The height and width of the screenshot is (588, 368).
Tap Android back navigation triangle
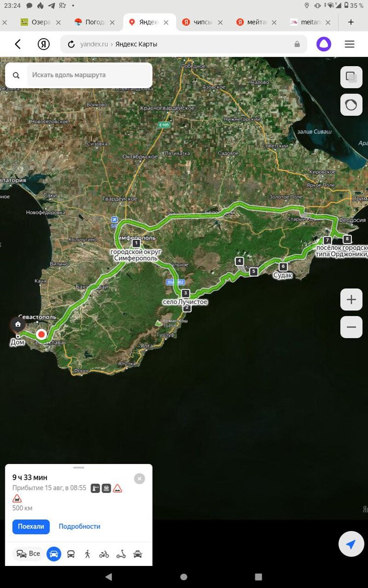[x=108, y=577]
